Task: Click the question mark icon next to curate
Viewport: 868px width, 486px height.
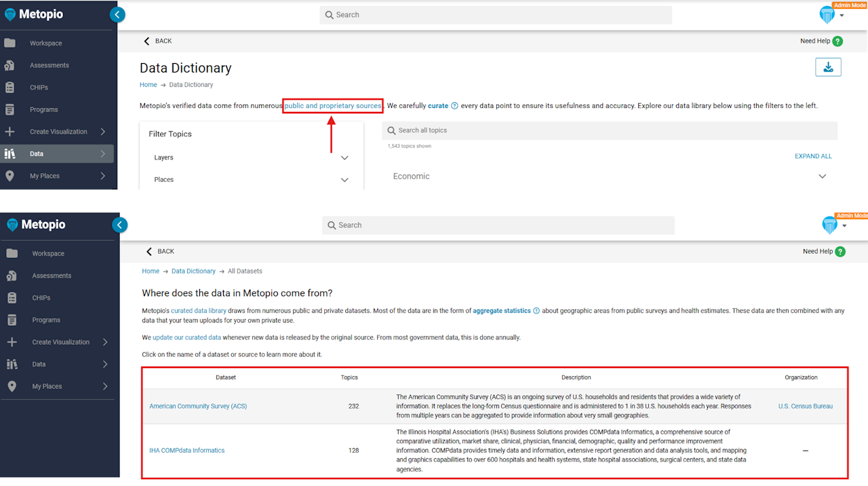Action: 454,106
